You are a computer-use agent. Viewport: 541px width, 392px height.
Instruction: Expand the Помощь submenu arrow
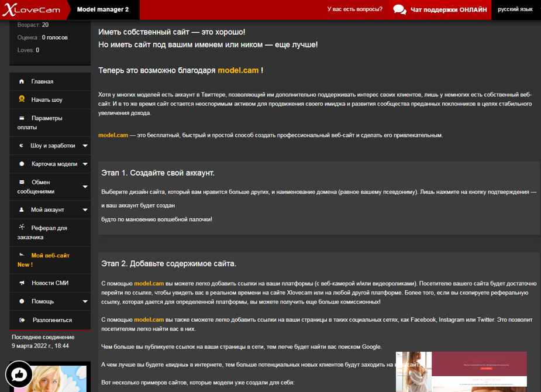click(x=85, y=301)
